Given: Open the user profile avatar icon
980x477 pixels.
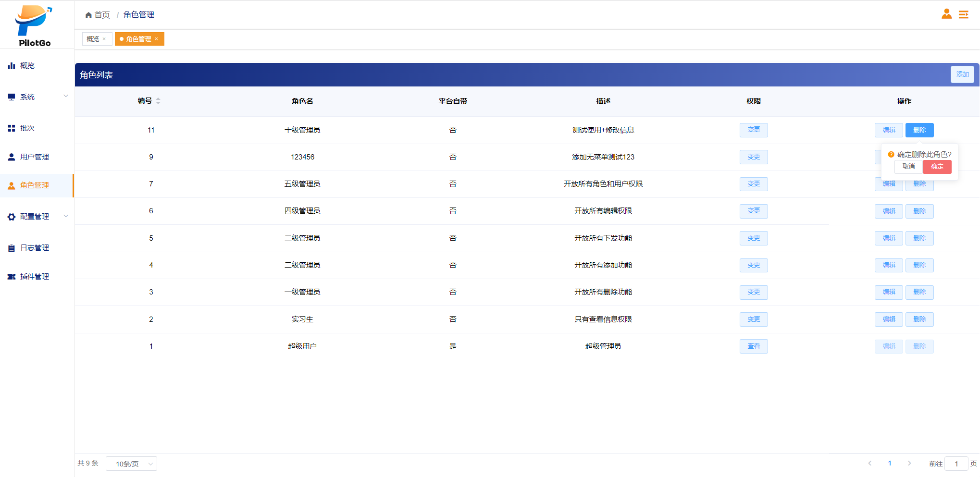Looking at the screenshot, I should 946,14.
